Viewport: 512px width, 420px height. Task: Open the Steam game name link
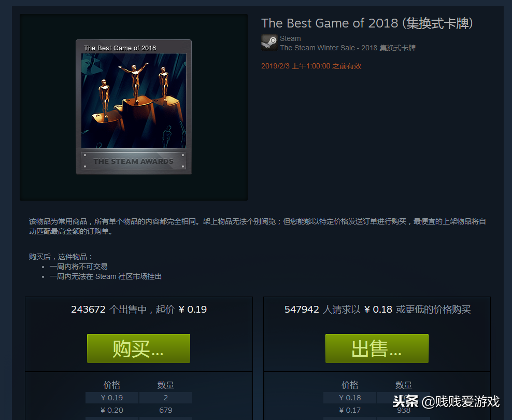290,38
